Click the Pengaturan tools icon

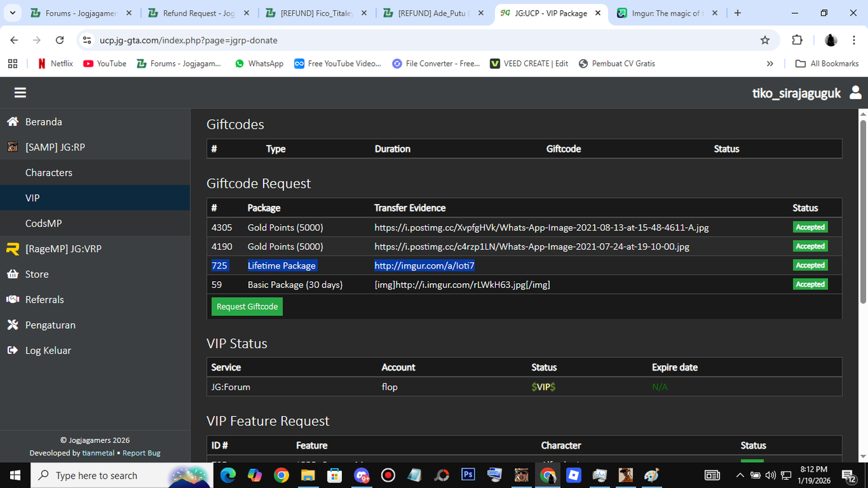coord(12,325)
